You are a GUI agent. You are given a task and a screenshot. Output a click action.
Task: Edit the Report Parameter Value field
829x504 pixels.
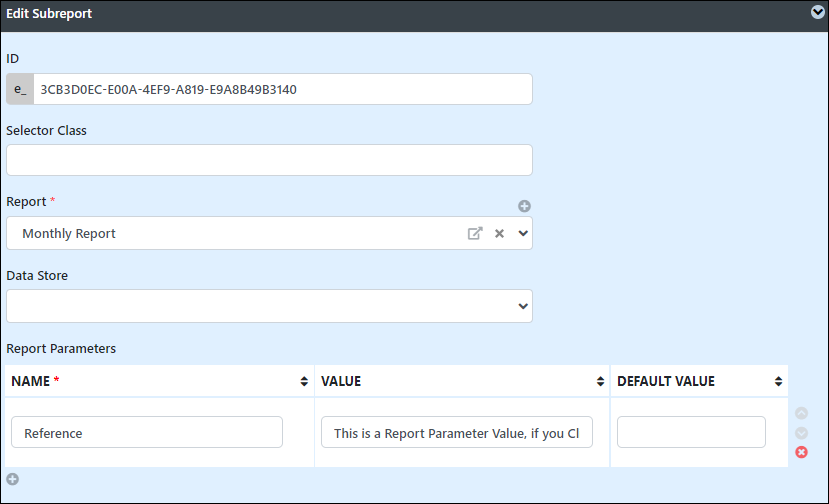457,432
